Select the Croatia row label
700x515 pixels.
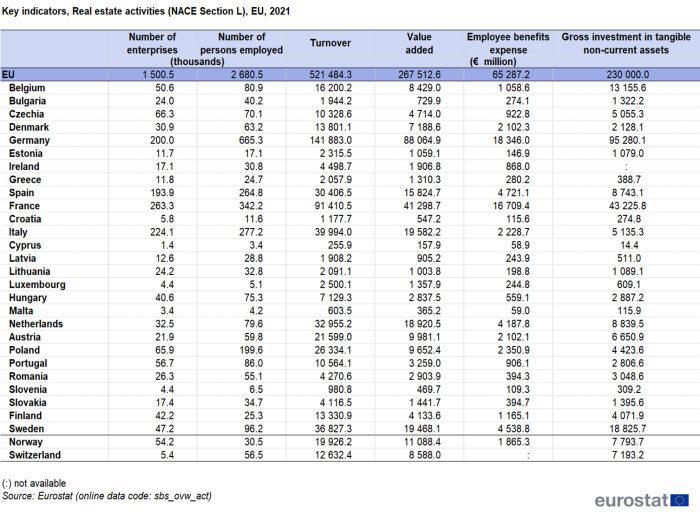[x=25, y=219]
